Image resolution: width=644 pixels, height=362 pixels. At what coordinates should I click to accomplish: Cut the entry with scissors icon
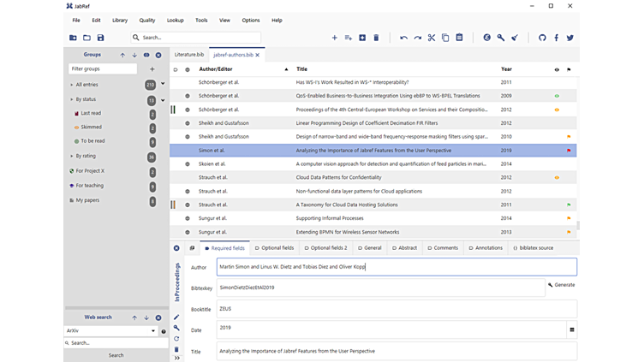(432, 38)
